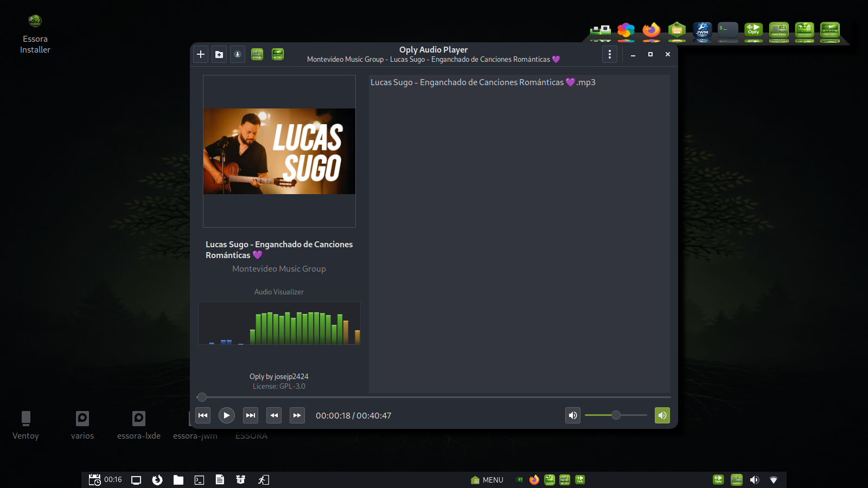Open the network Wi-Fi tray icon
The height and width of the screenshot is (488, 868).
click(774, 480)
